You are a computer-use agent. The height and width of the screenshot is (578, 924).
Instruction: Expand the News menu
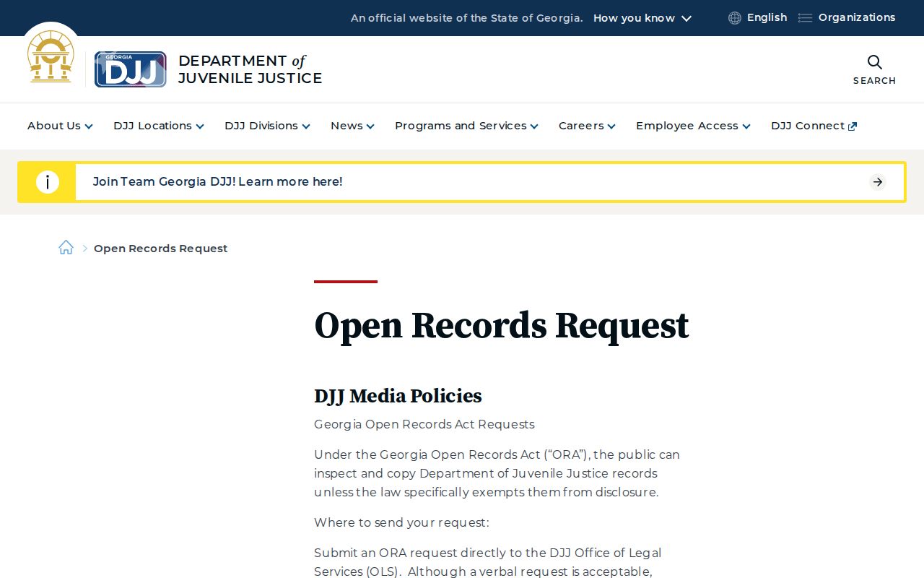click(x=352, y=126)
